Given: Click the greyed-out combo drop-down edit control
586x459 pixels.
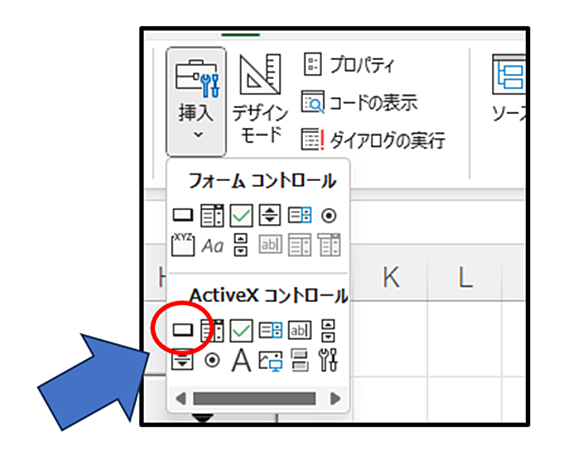Looking at the screenshot, I should point(329,245).
